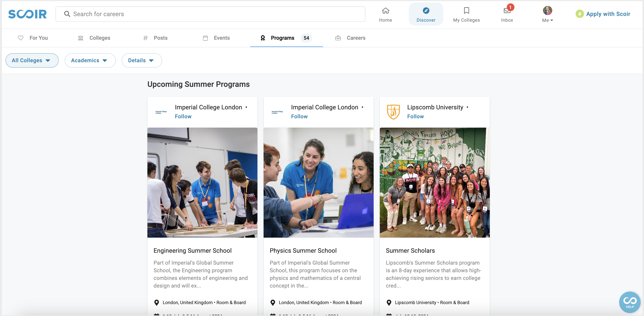Click the Upcoming Summer Programs heading
644x316 pixels.
coord(198,84)
